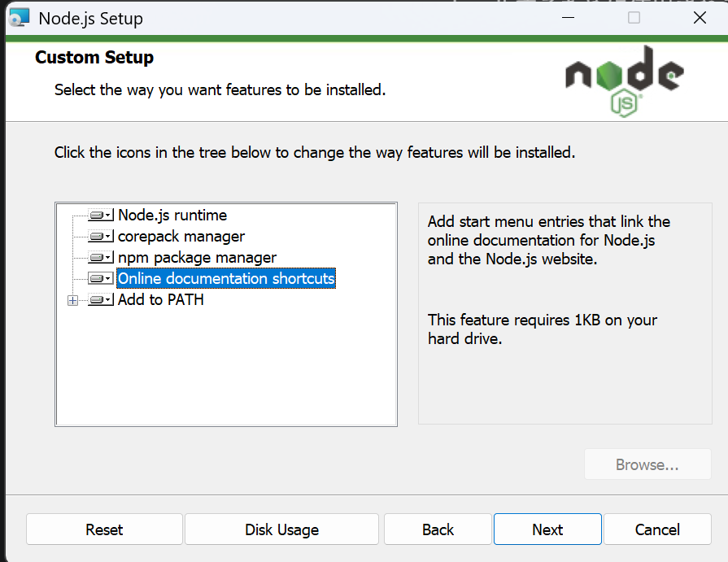
Task: Proceed with the Next button
Action: pos(547,529)
